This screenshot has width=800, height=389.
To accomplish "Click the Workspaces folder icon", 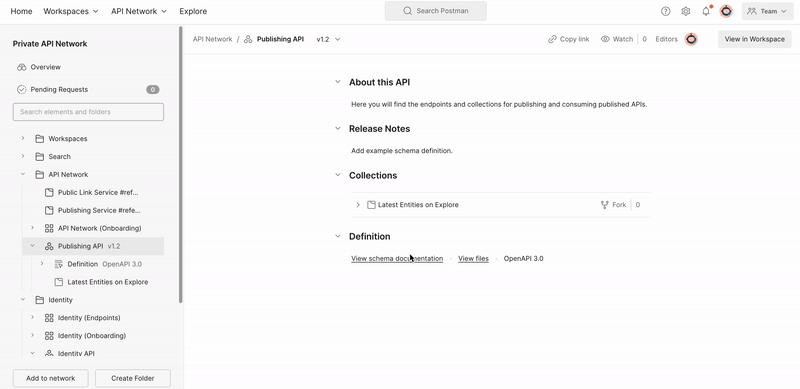I will (39, 139).
